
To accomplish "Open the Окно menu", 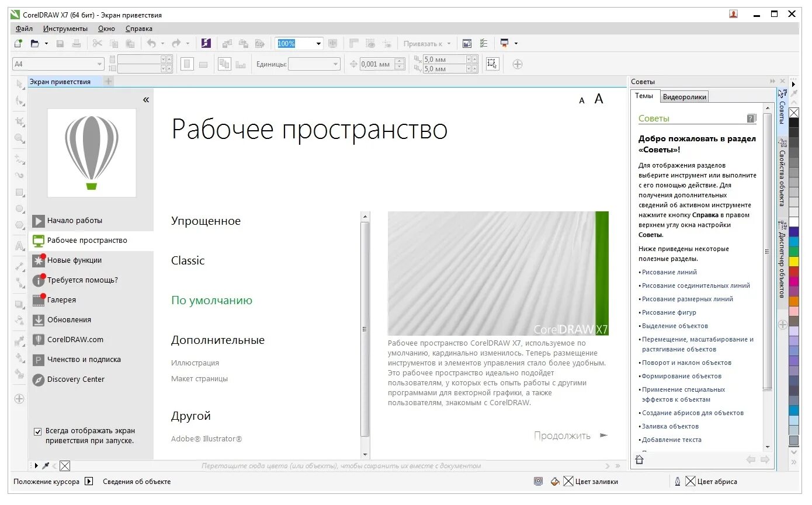I will pos(106,28).
